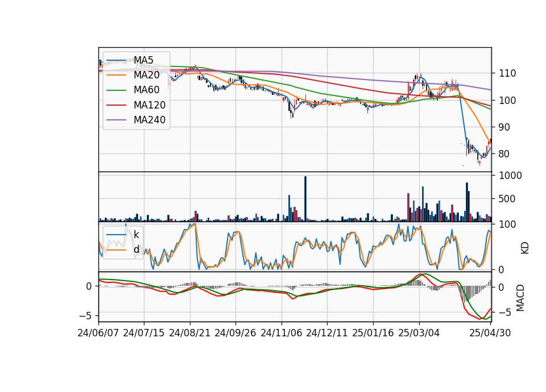Click the 24/06/07 date axis label

[x=98, y=333]
